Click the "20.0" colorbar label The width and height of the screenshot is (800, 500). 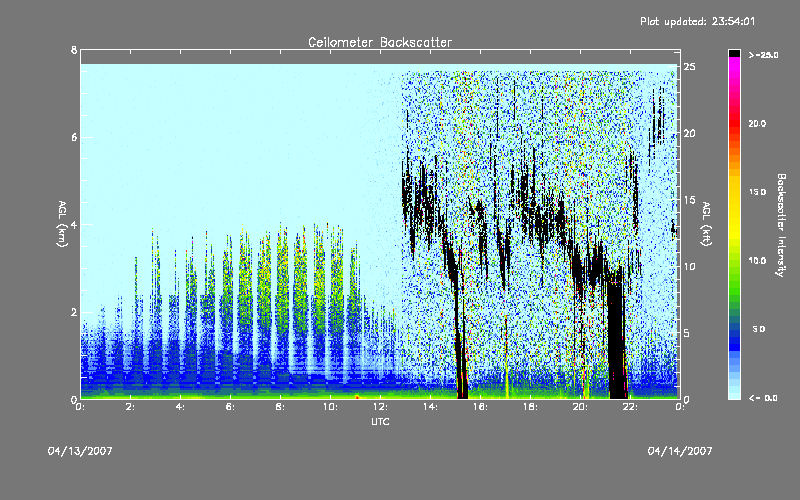click(x=757, y=123)
